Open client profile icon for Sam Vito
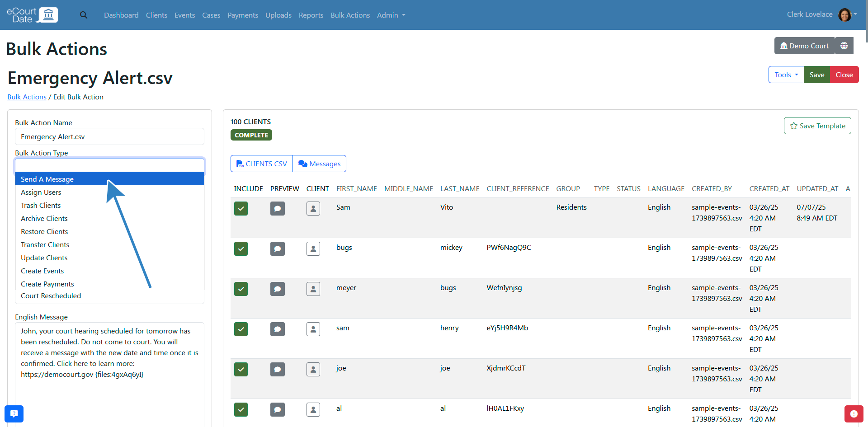Screen dimensions: 868x427 [313, 208]
